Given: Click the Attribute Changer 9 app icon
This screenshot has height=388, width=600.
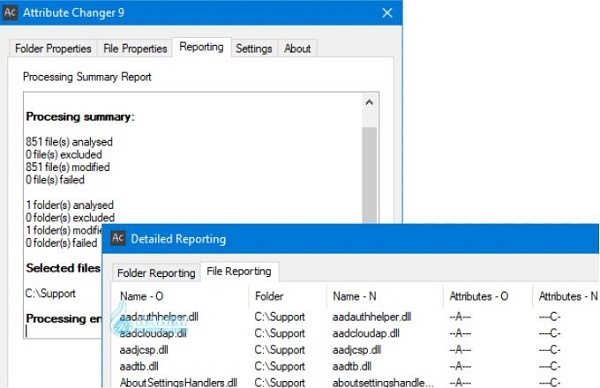Looking at the screenshot, I should click(10, 12).
